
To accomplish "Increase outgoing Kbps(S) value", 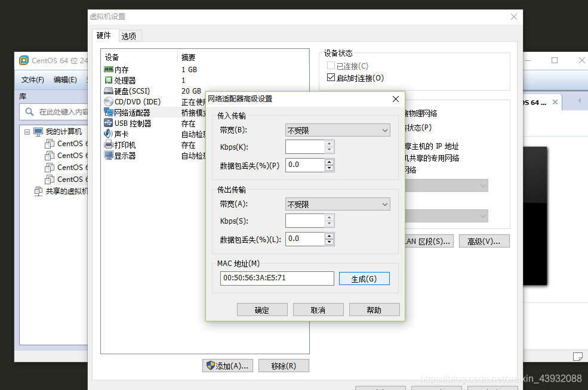I will (329, 217).
